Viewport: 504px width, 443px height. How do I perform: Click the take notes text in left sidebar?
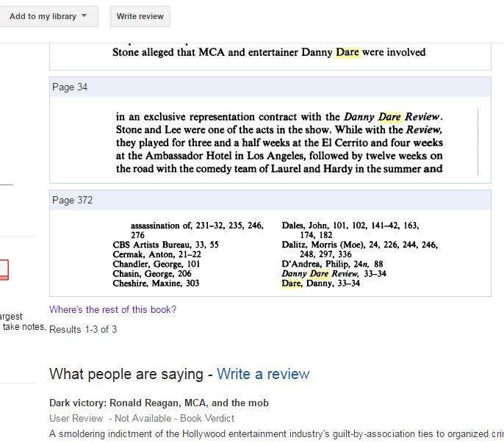(24, 326)
